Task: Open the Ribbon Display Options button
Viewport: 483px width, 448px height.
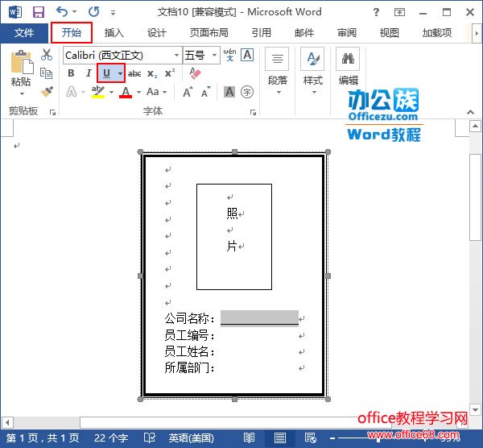Action: click(x=399, y=12)
